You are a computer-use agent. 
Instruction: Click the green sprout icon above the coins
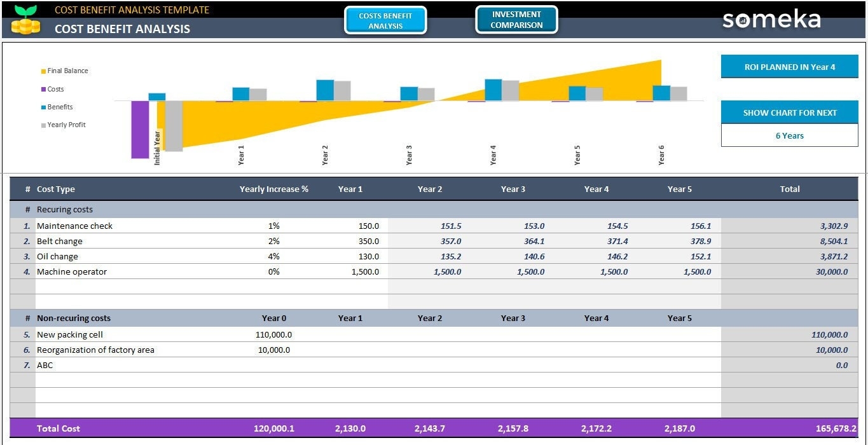pyautogui.click(x=25, y=10)
